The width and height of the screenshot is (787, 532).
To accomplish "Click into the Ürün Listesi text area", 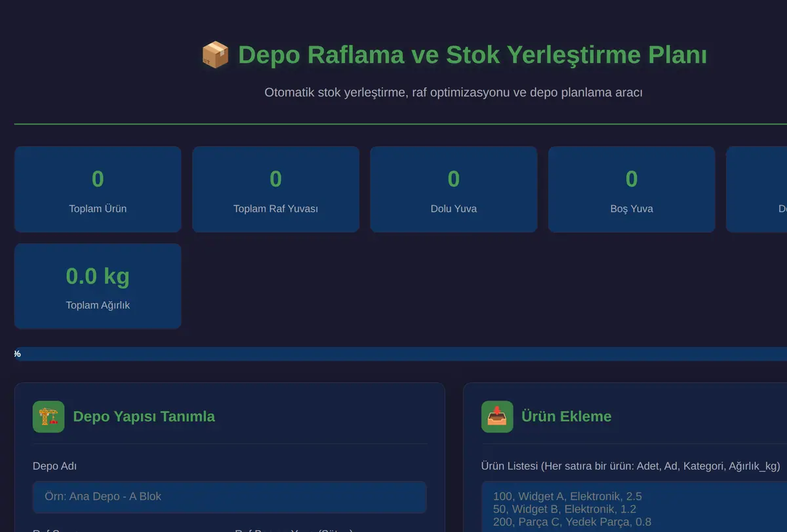I will click(x=634, y=506).
